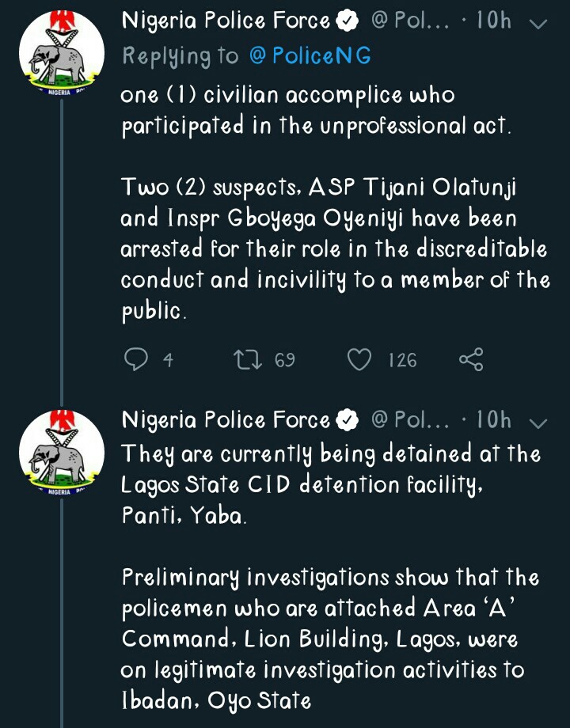Expand the second tweet's options chevron
This screenshot has height=728, width=570.
(538, 422)
